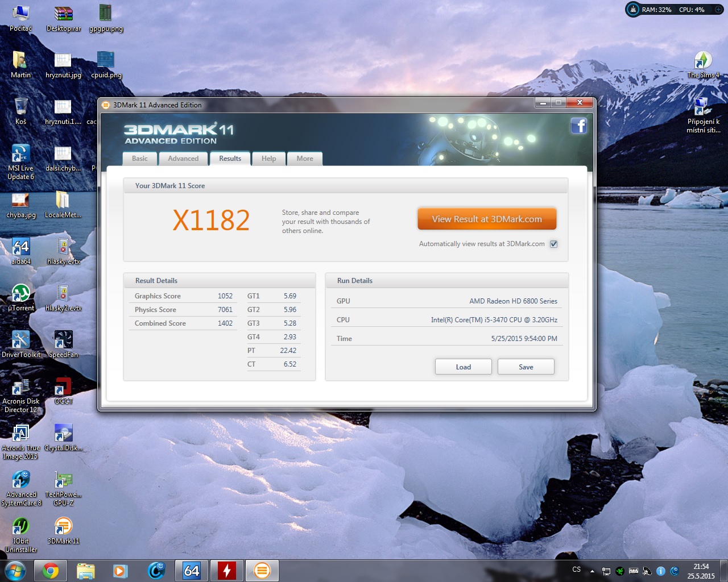Select the Desktop.rar archive icon

(64, 18)
